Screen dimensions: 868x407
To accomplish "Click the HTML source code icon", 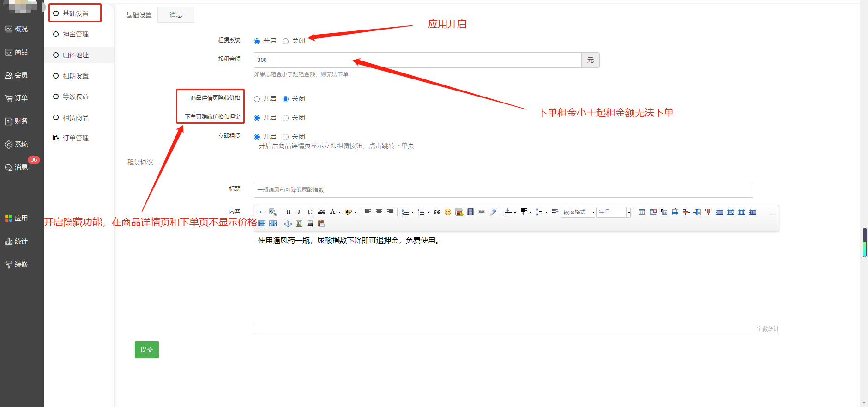I will point(262,212).
